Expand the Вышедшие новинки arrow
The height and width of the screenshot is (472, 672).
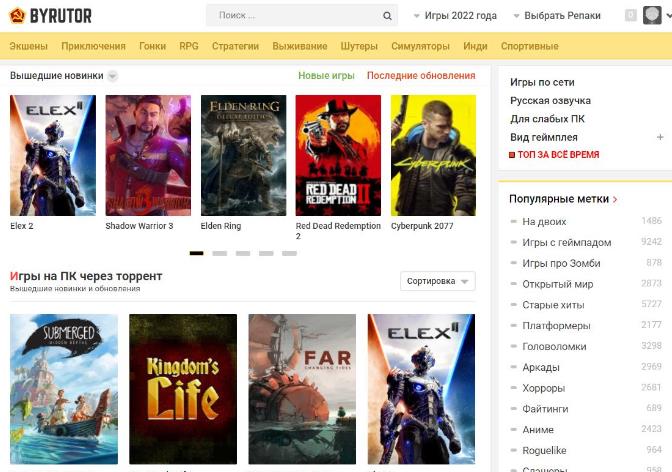coord(112,76)
